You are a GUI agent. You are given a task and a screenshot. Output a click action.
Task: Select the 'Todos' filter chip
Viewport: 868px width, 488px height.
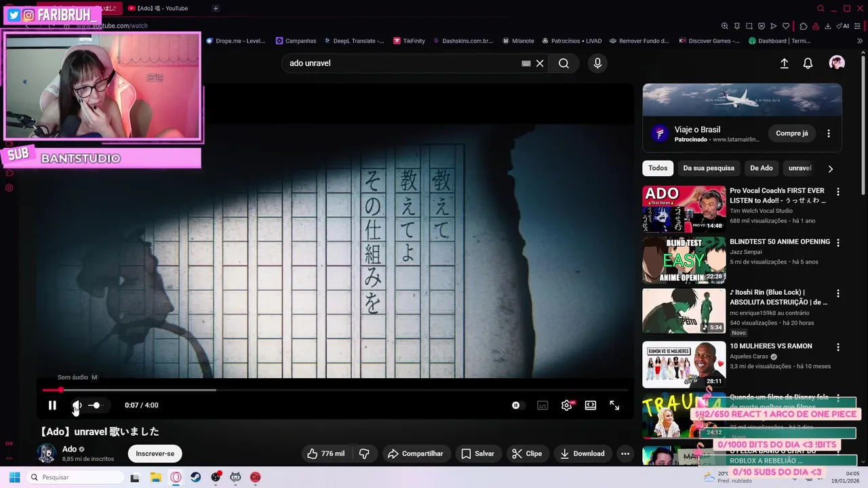click(658, 168)
